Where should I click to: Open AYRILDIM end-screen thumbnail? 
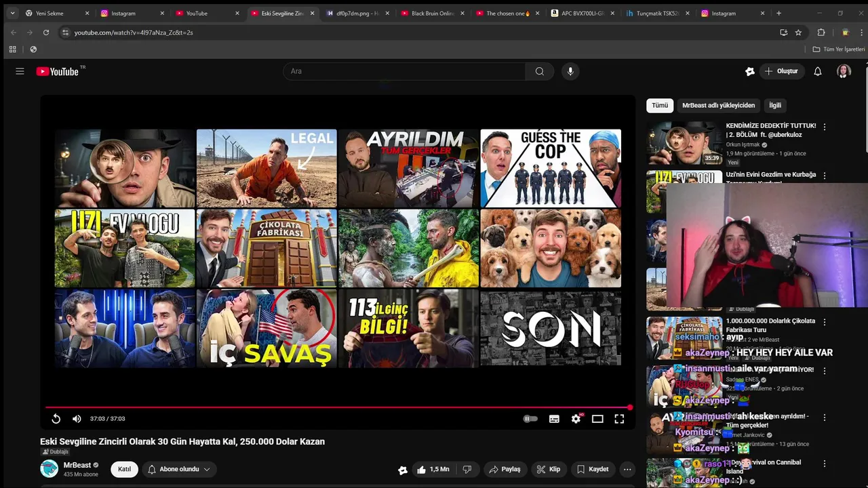(x=408, y=168)
